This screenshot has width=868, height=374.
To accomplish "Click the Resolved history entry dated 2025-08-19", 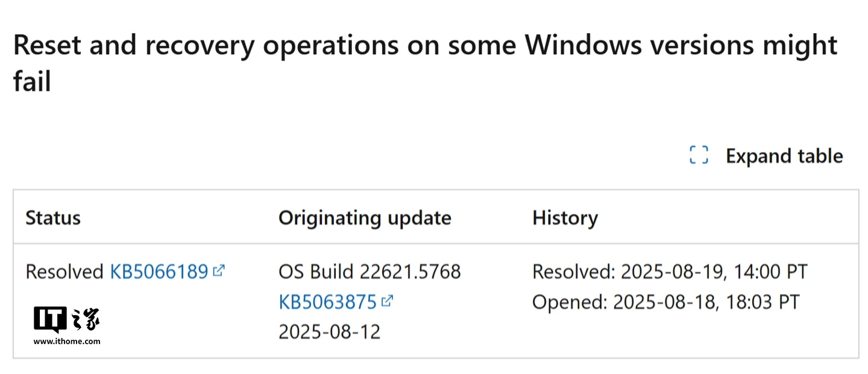I will 670,271.
